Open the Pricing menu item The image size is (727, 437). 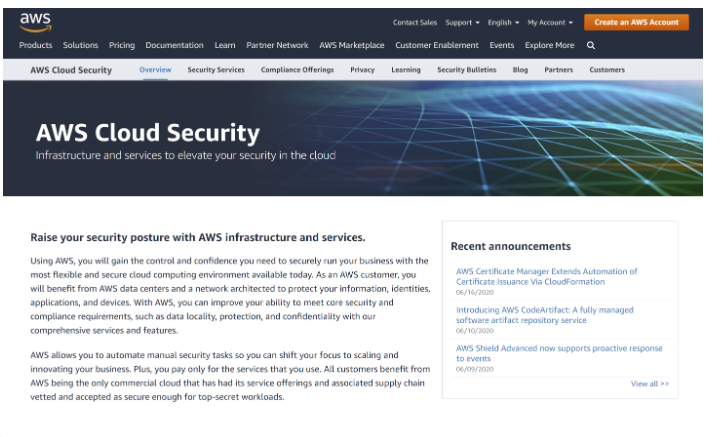(x=122, y=45)
